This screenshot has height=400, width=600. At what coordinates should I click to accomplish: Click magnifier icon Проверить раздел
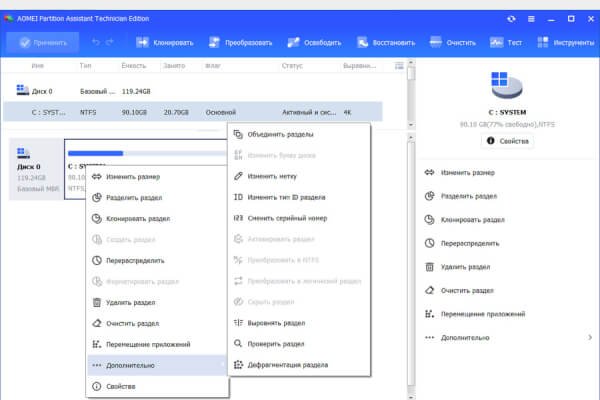[238, 343]
